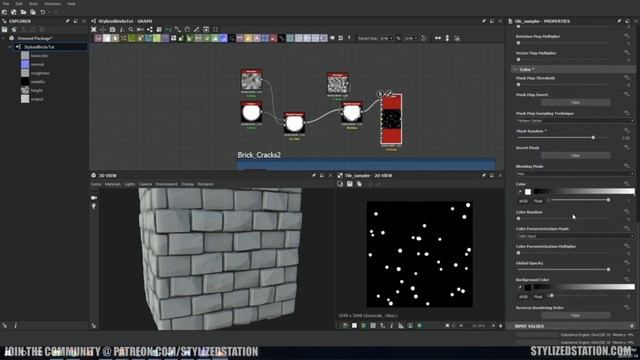
Task: Click the horizontal arrows icon in graph toolbar
Action: pos(438,38)
